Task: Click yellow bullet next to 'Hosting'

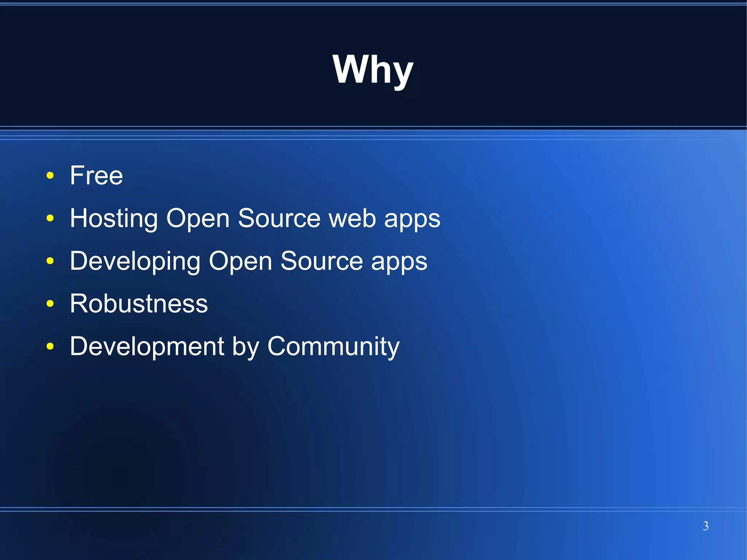Action: [50, 218]
